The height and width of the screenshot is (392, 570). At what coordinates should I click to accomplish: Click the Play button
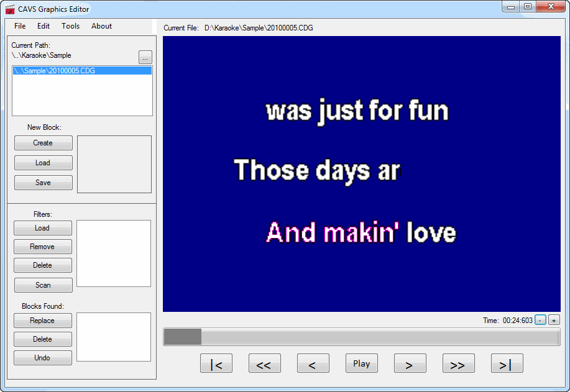point(362,363)
